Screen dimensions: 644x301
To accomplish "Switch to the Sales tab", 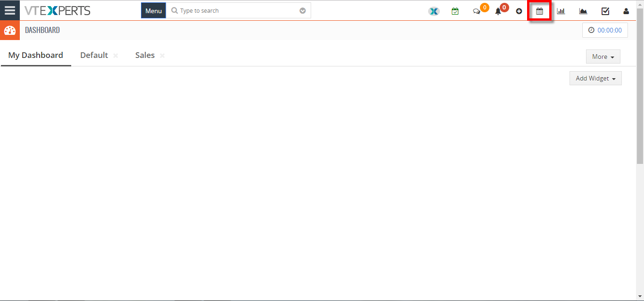I will click(145, 55).
